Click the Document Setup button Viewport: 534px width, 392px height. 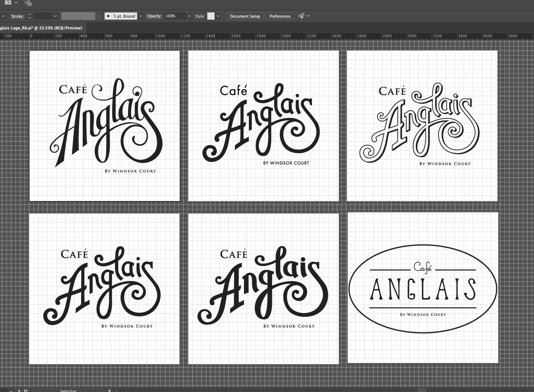[x=245, y=16]
